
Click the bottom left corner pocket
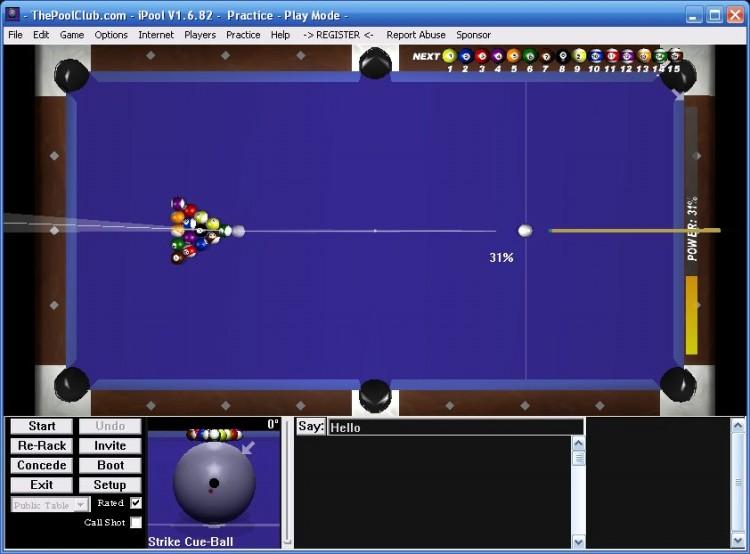click(x=71, y=384)
